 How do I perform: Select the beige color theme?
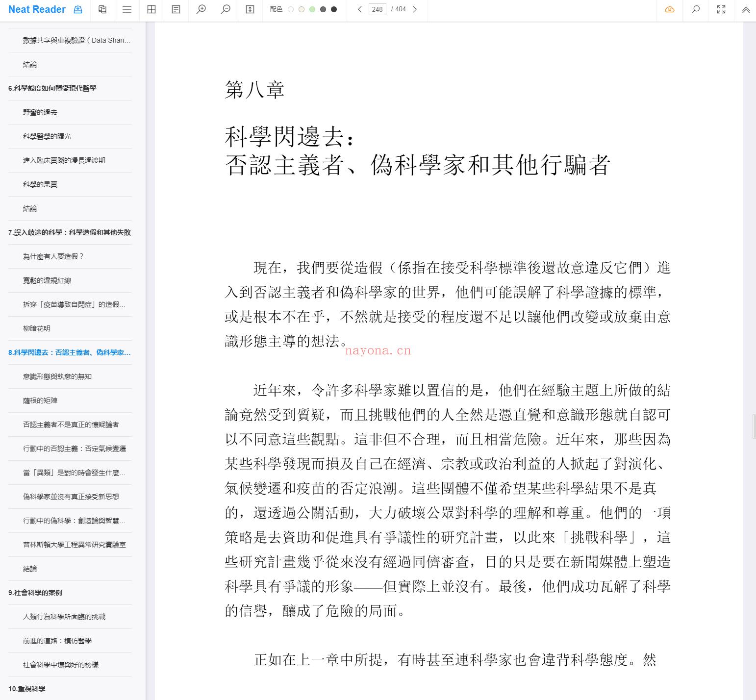[x=302, y=9]
